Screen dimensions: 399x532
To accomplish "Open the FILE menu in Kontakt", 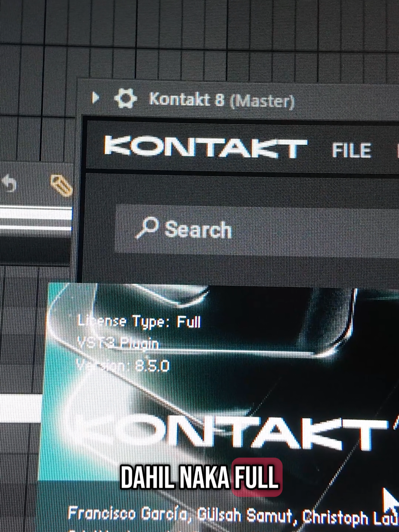I will click(351, 150).
